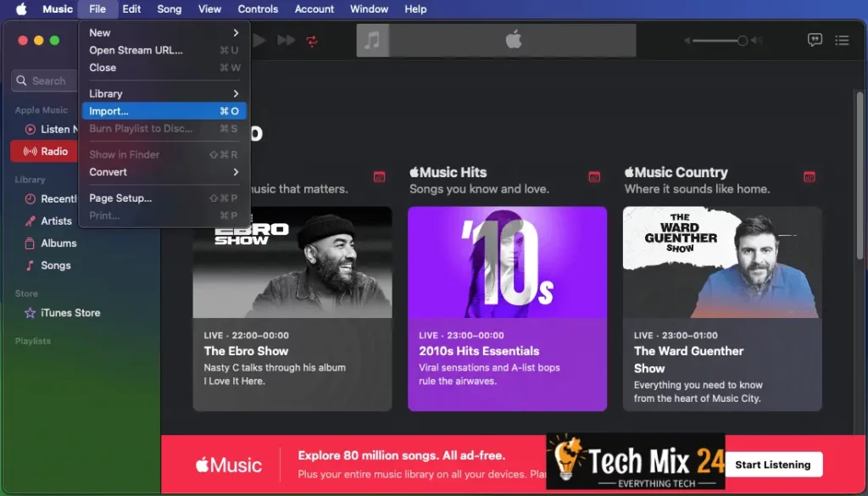The image size is (868, 496).
Task: Choose Close from the File menu
Action: 164,68
